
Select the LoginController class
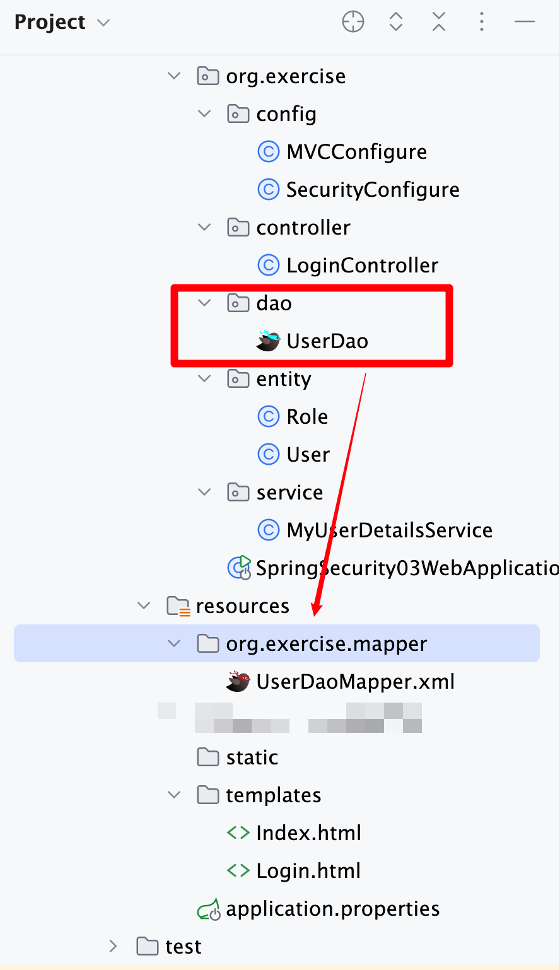tap(362, 265)
